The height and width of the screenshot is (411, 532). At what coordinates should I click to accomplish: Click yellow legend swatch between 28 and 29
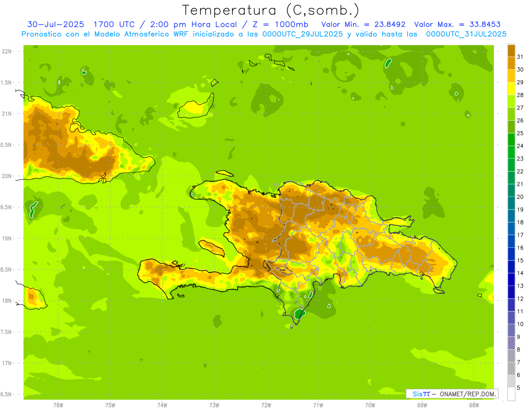[x=511, y=89]
